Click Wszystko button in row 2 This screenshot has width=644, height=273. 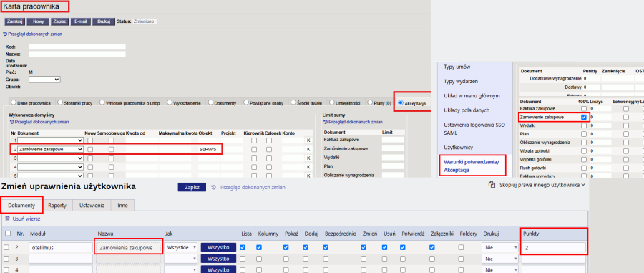pos(218,247)
